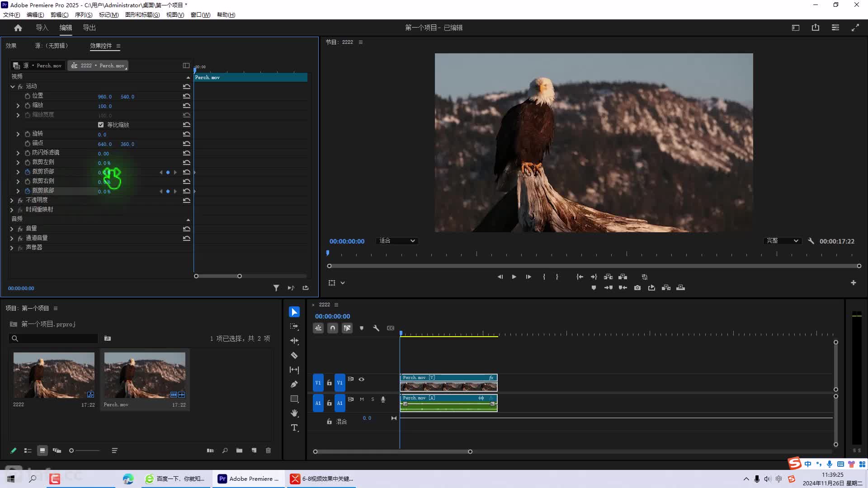
Task: Solo audio track A1
Action: point(373,399)
